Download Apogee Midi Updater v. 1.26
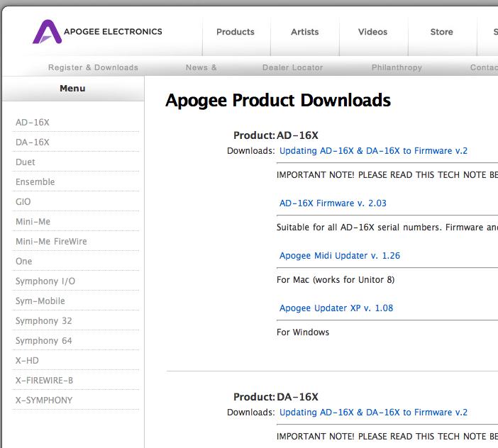 [x=340, y=255]
